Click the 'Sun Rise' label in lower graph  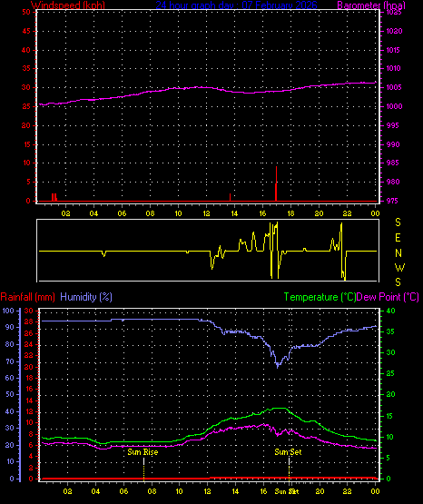tap(143, 452)
